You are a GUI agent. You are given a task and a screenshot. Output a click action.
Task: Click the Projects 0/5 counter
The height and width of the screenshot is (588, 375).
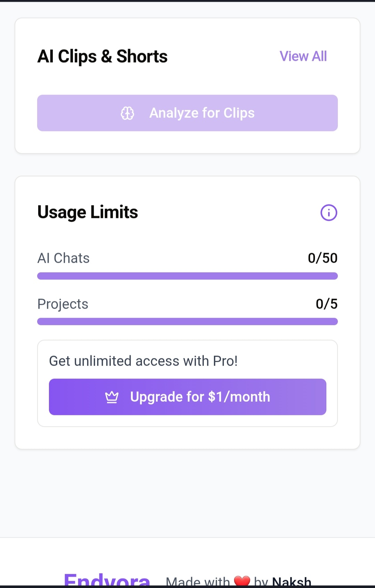[x=326, y=304]
